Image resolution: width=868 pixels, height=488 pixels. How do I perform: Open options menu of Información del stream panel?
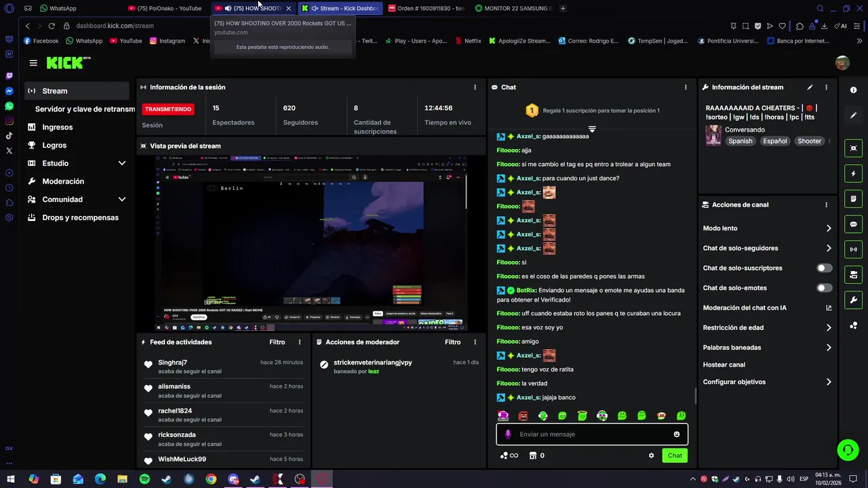click(x=826, y=87)
